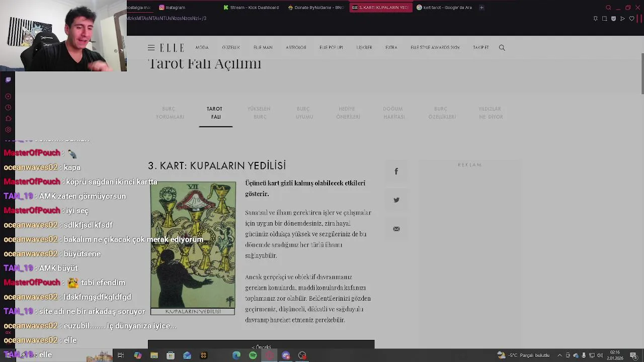Open the ELLE MAN menu item
Screen dimensions: 644x362
click(263, 48)
